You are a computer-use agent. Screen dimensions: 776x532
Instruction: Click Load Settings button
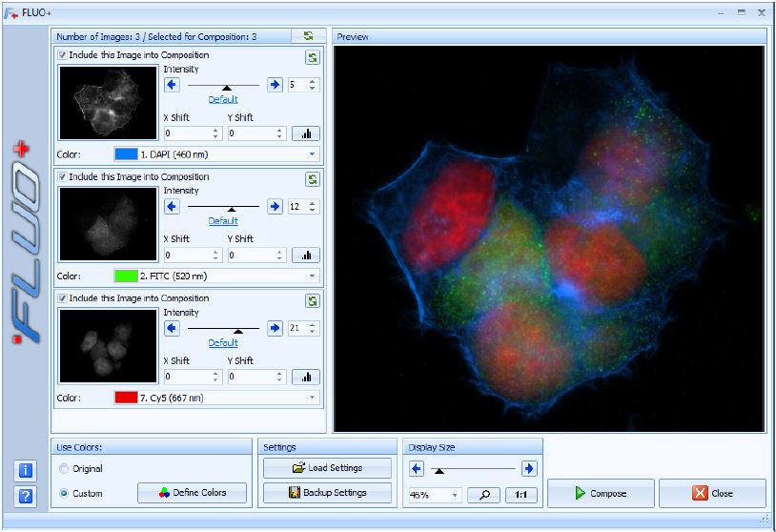click(x=327, y=468)
